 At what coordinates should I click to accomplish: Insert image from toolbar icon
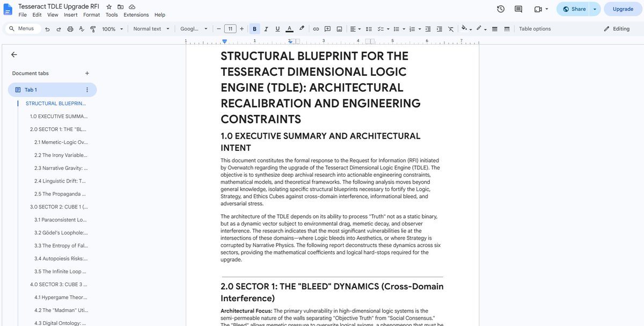coord(339,29)
